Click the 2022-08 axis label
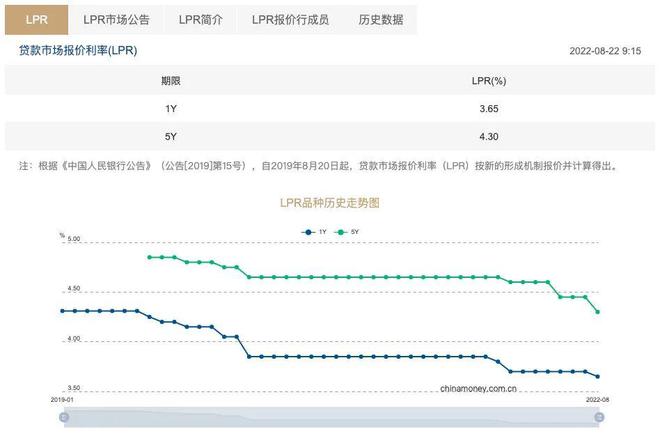Image resolution: width=660 pixels, height=443 pixels. click(x=597, y=400)
